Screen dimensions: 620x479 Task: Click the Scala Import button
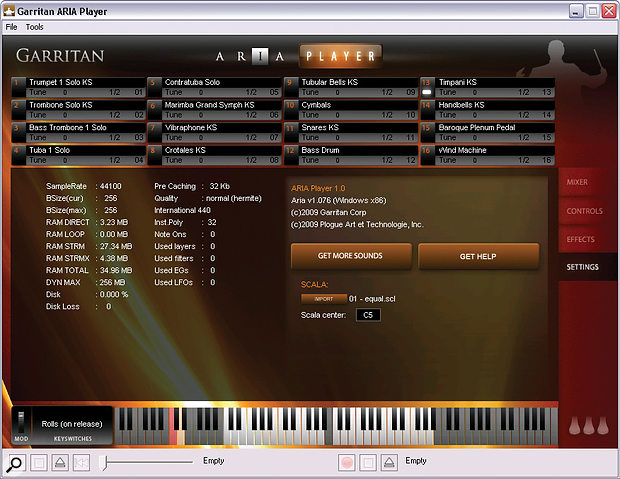[x=324, y=299]
